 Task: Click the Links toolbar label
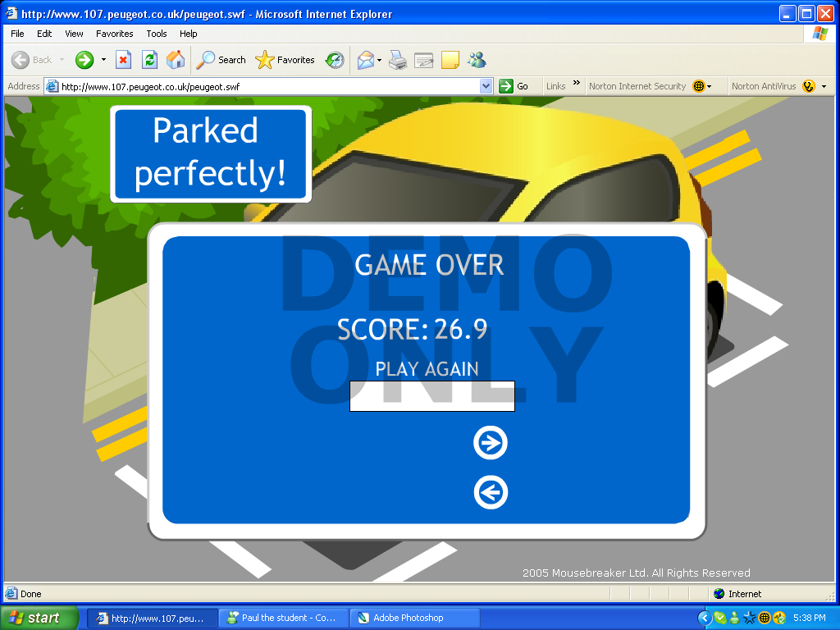point(555,86)
